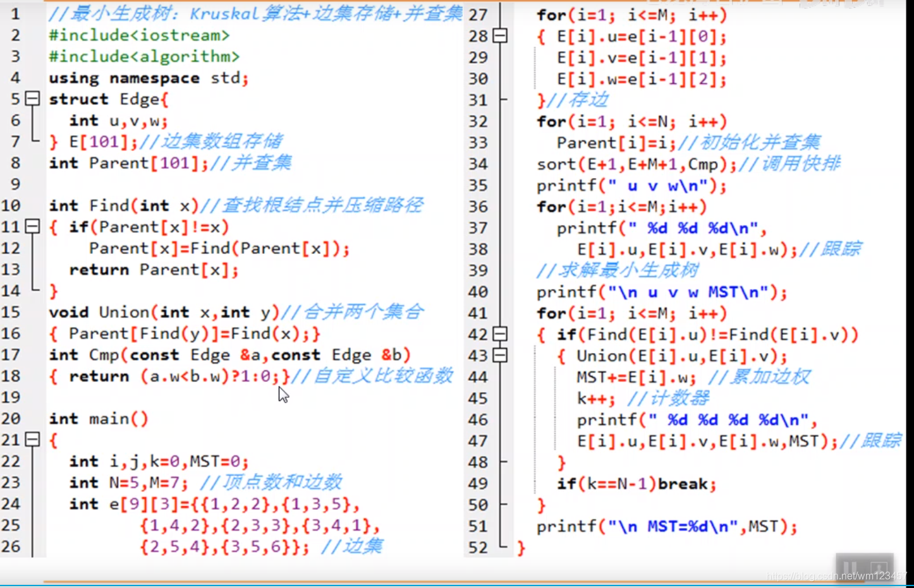Click the 'E[i].u,E[i].v,E[i].w);' line 38
914x588 pixels.
coord(687,249)
